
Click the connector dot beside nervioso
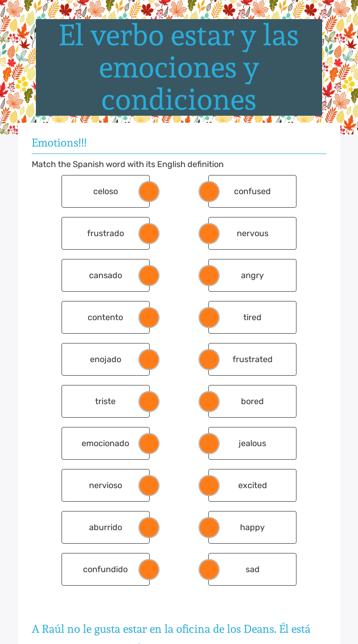pyautogui.click(x=149, y=485)
